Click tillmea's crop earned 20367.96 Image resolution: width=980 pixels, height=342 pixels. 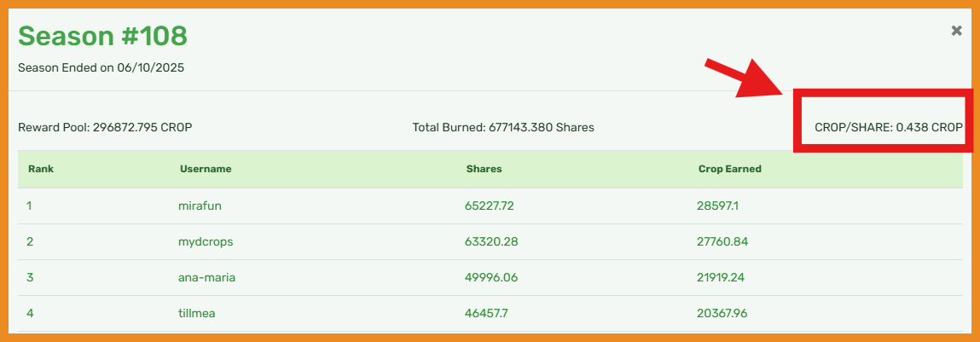click(x=722, y=313)
